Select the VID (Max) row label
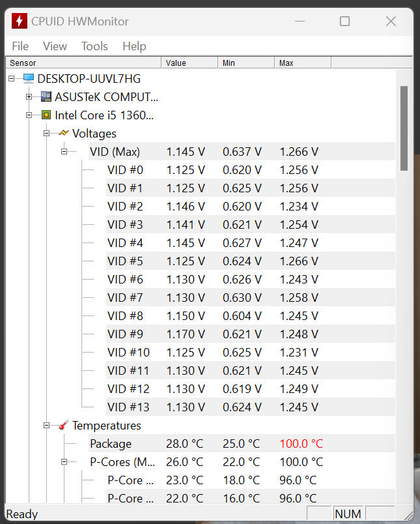The image size is (420, 524). point(115,152)
